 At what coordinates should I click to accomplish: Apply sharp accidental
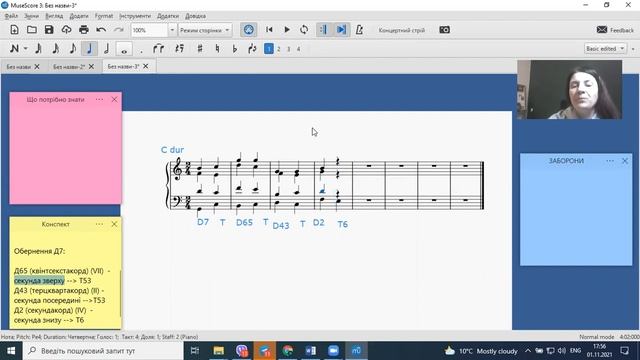[200, 49]
